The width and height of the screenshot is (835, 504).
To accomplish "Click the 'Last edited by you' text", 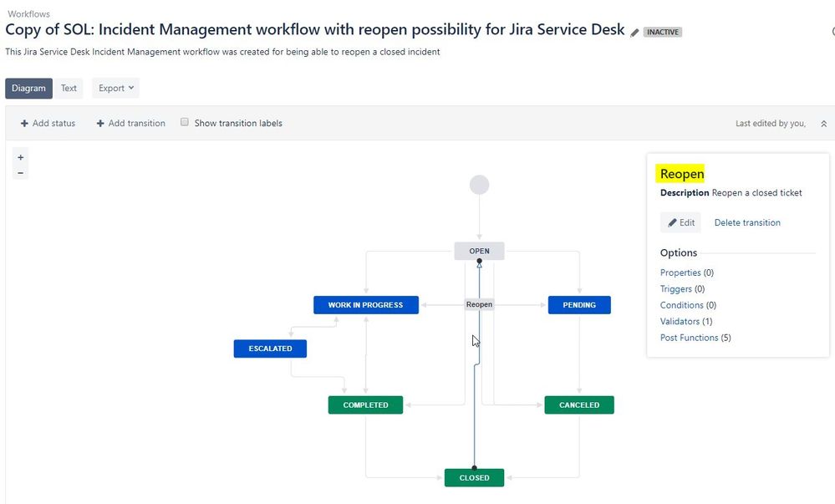I will pos(770,124).
